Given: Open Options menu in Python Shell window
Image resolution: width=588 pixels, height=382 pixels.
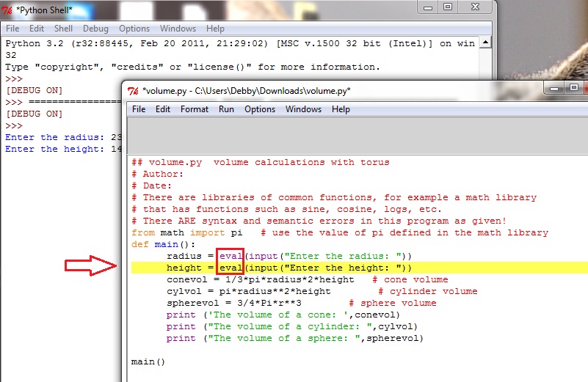Looking at the screenshot, I should tap(134, 29).
